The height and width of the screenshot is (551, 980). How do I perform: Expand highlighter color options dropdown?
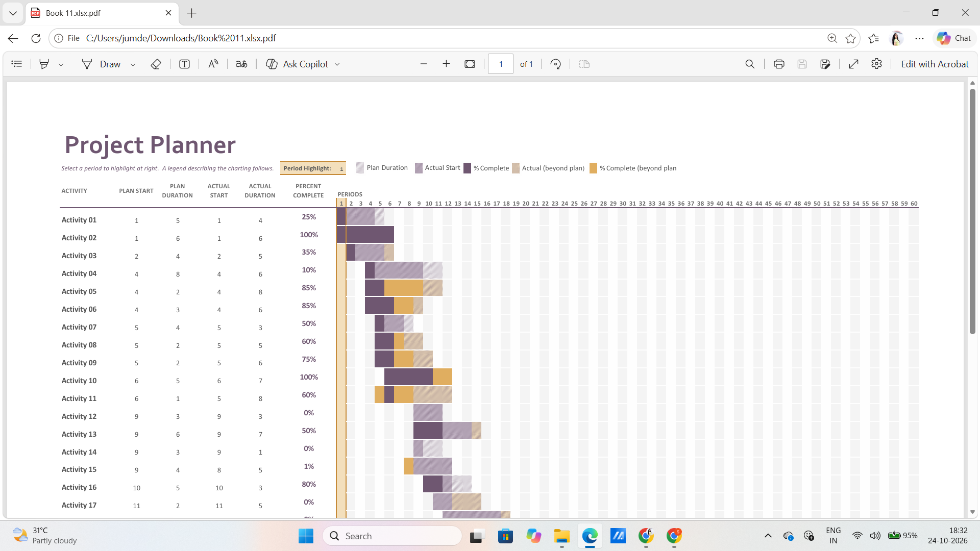[x=61, y=64]
